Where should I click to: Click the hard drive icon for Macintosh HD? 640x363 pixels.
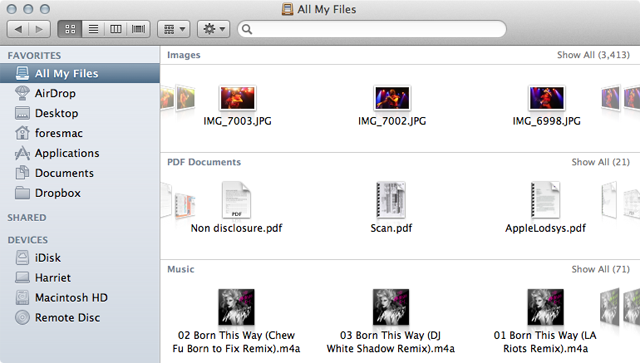22,298
